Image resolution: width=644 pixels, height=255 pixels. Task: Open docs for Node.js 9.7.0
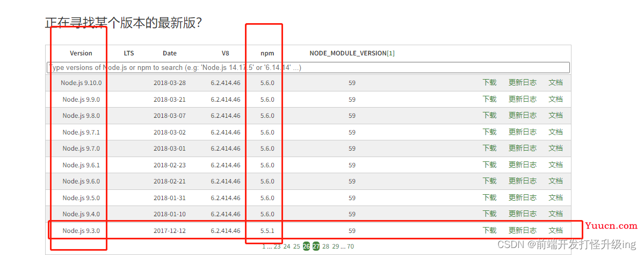point(556,148)
